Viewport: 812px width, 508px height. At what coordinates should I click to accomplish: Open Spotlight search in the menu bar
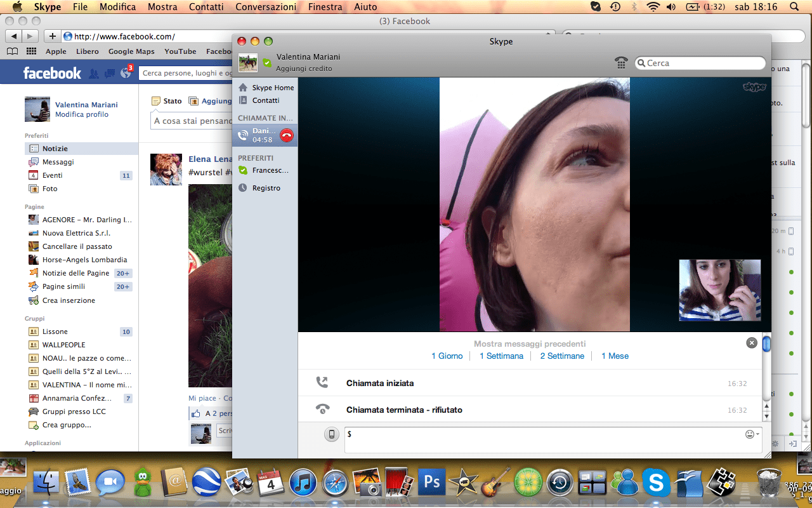click(794, 7)
